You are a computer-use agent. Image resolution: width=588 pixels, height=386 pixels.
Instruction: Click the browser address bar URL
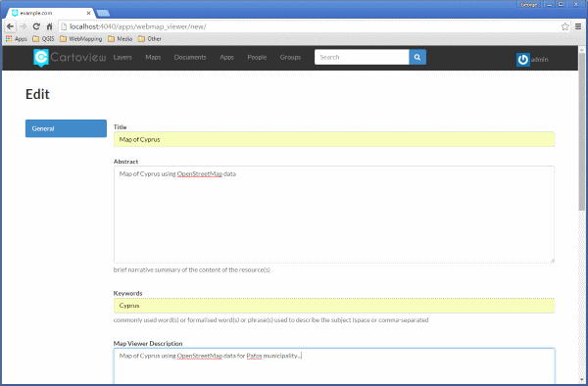click(x=137, y=26)
